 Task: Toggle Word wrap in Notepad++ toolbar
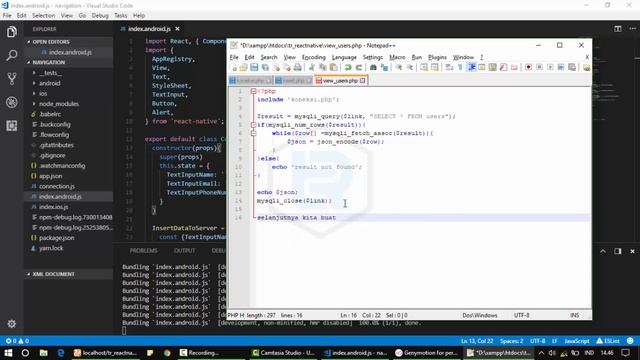tap(449, 67)
